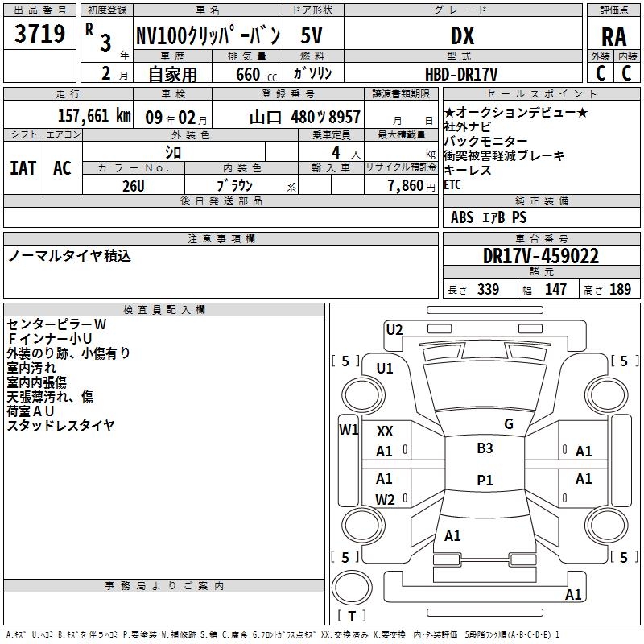The image size is (644, 644).
Task: Click the IAT shift type cell
Action: pyautogui.click(x=23, y=168)
